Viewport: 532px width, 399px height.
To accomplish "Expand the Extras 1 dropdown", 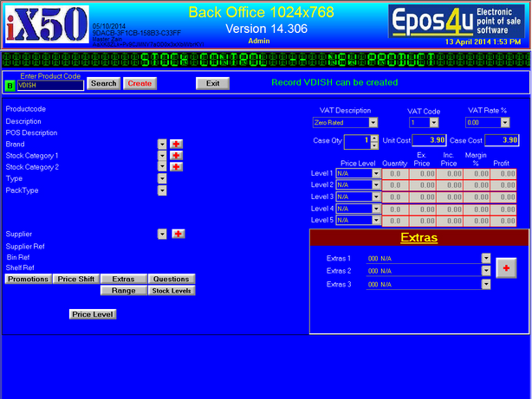I will pyautogui.click(x=486, y=258).
